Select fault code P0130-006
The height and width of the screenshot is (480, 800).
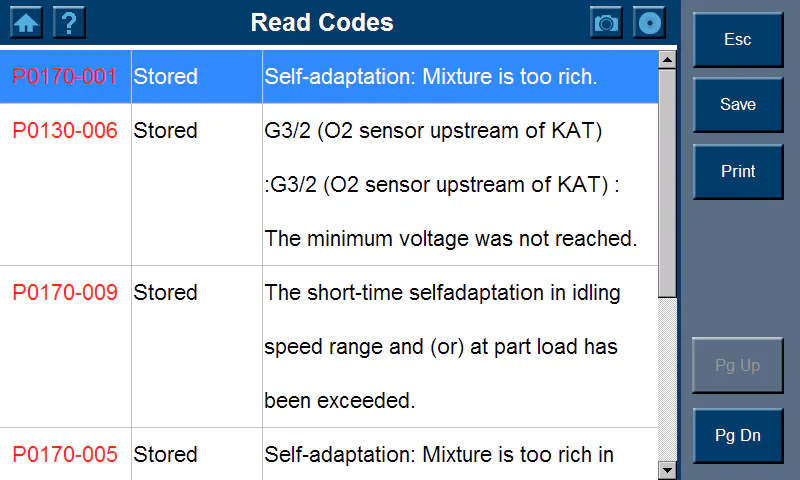coord(65,131)
